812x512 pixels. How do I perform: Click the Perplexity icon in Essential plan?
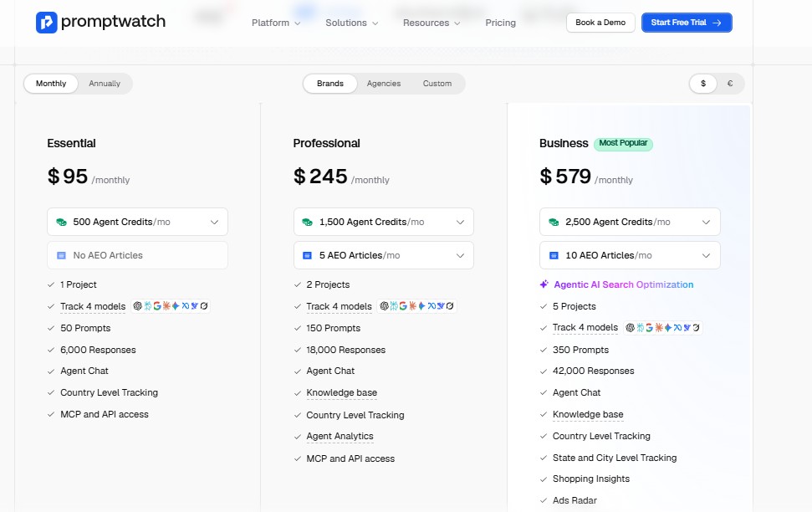[x=147, y=305]
